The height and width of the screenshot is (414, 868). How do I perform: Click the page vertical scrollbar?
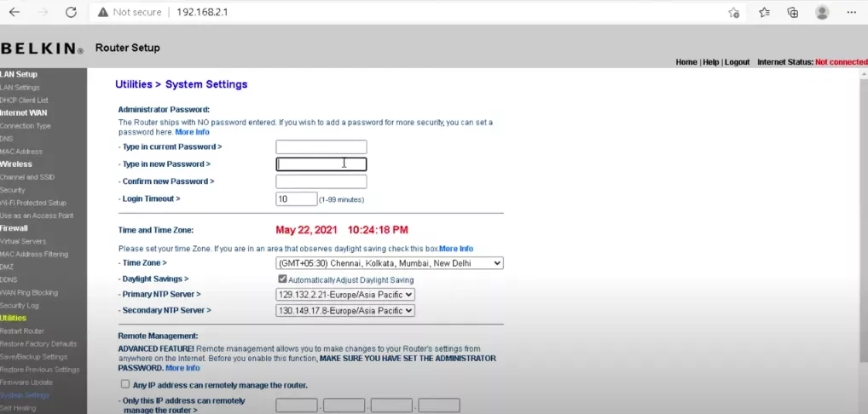[864, 221]
